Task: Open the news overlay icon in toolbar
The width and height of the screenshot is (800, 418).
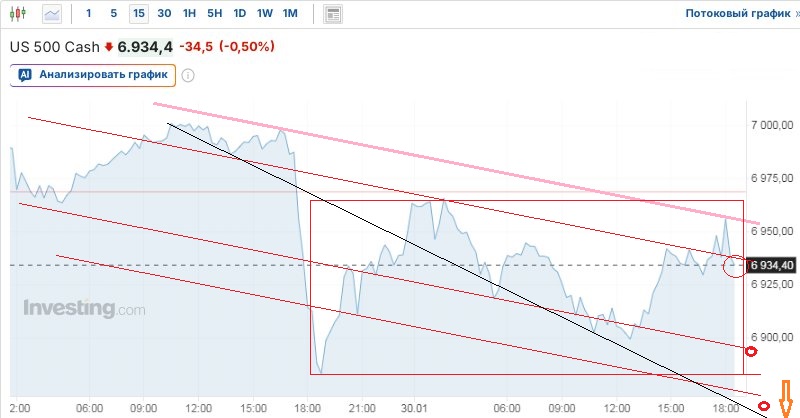Action: [x=333, y=14]
